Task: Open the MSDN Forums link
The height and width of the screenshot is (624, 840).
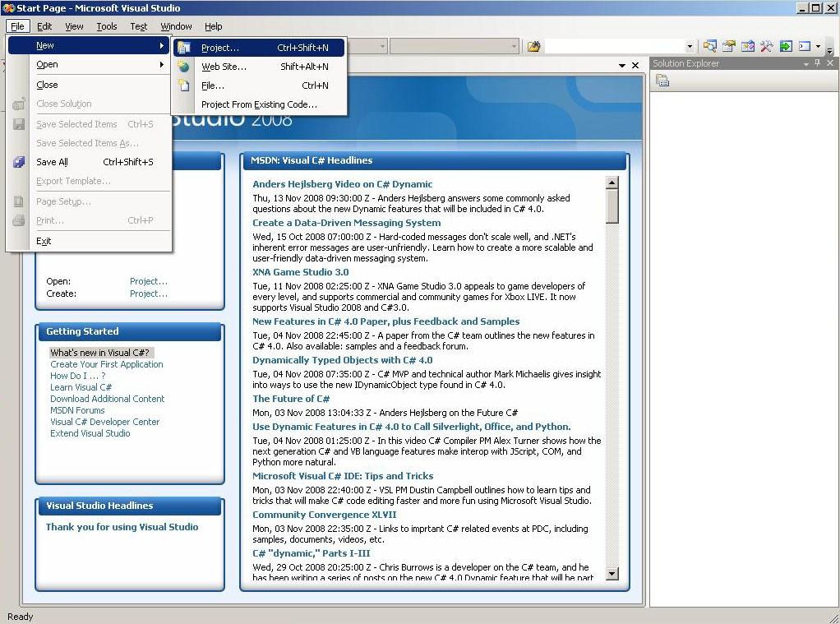Action: (77, 410)
